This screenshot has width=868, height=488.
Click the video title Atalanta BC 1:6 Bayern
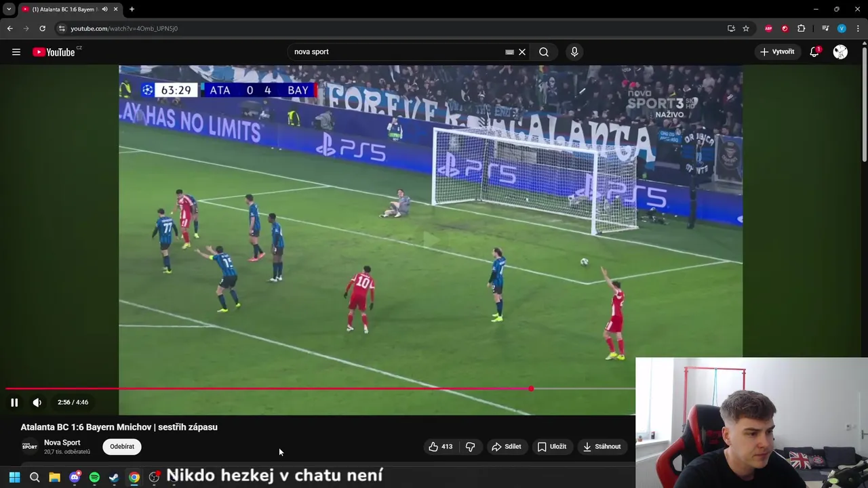point(119,427)
